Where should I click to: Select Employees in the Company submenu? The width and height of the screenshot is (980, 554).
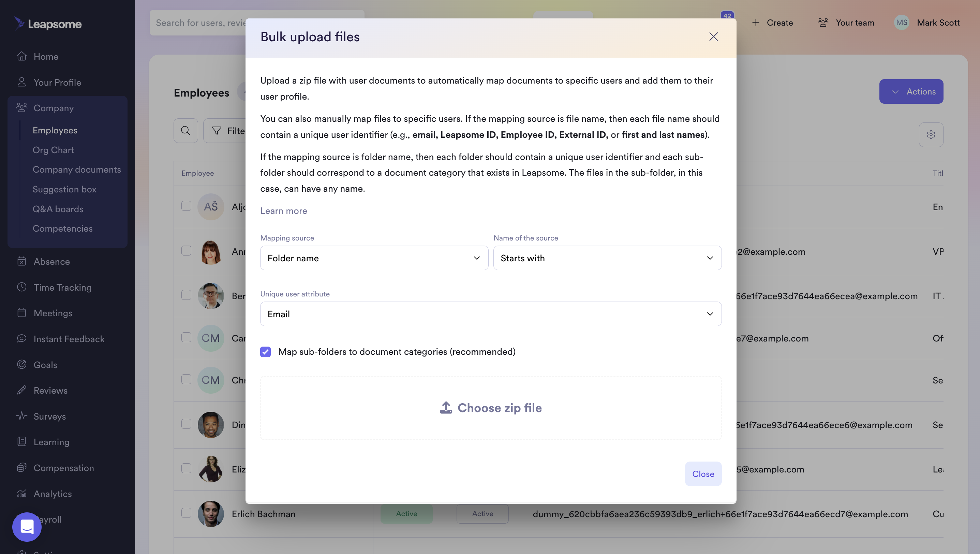[x=55, y=130]
